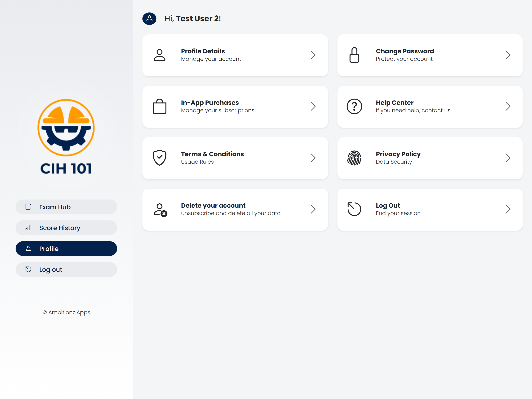The height and width of the screenshot is (399, 532).
Task: Click the CIH 101 helmet gear logo
Action: coord(66,128)
